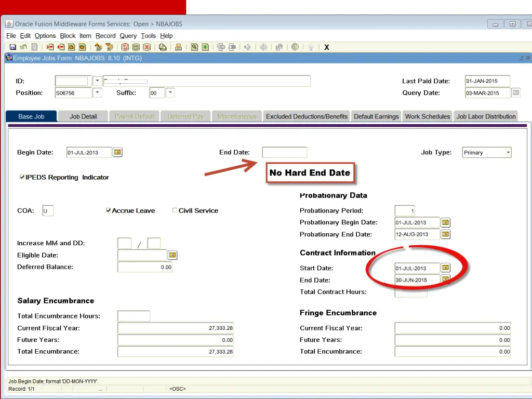This screenshot has height=399, width=532.
Task: Click the Deferred Balance field 0.00
Action: pos(145,267)
